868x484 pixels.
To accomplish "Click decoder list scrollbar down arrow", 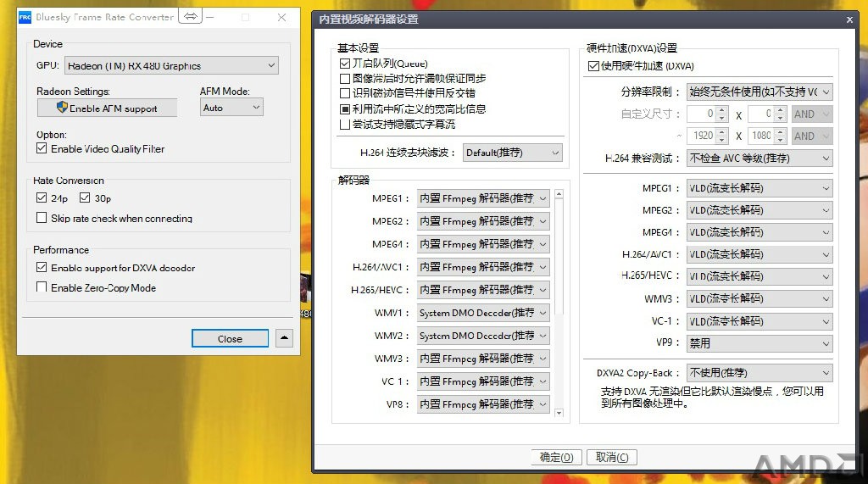I will [x=559, y=413].
